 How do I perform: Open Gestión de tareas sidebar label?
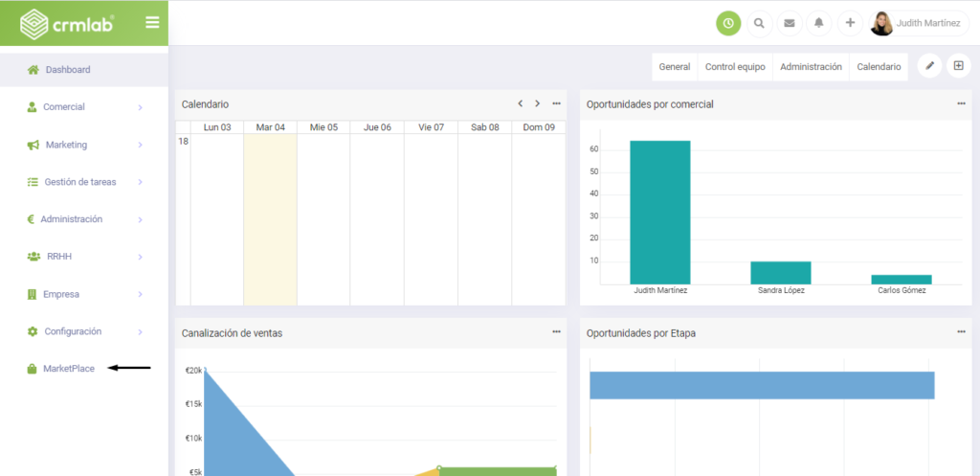pos(80,182)
